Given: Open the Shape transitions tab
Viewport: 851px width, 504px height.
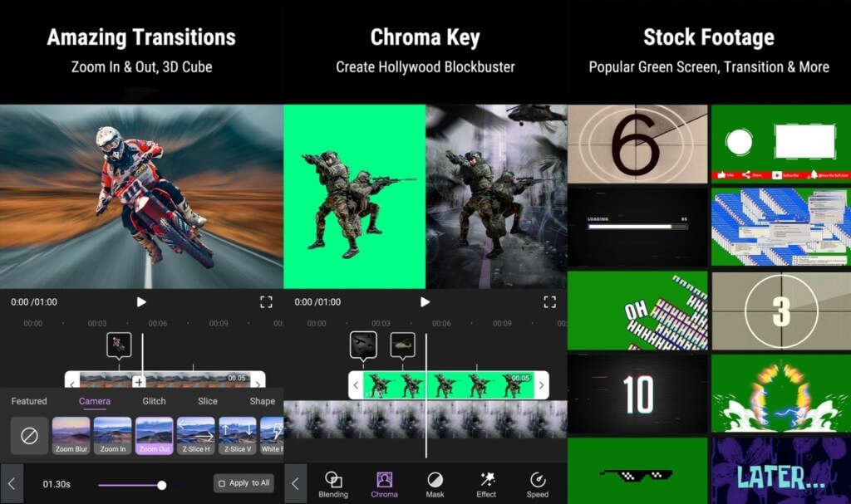Looking at the screenshot, I should coord(262,401).
